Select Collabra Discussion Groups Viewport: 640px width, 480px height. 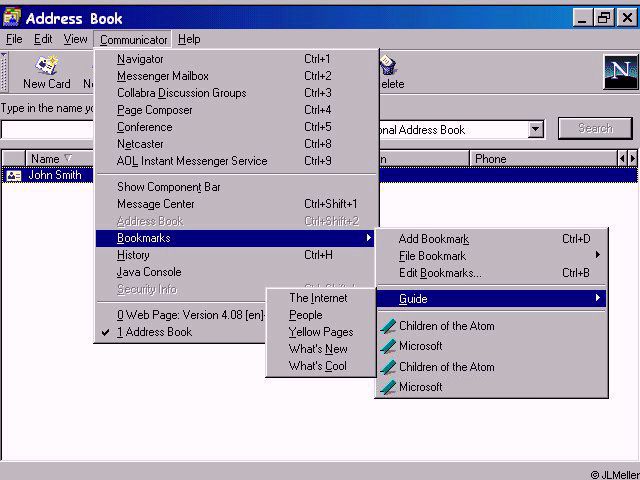pyautogui.click(x=237, y=93)
